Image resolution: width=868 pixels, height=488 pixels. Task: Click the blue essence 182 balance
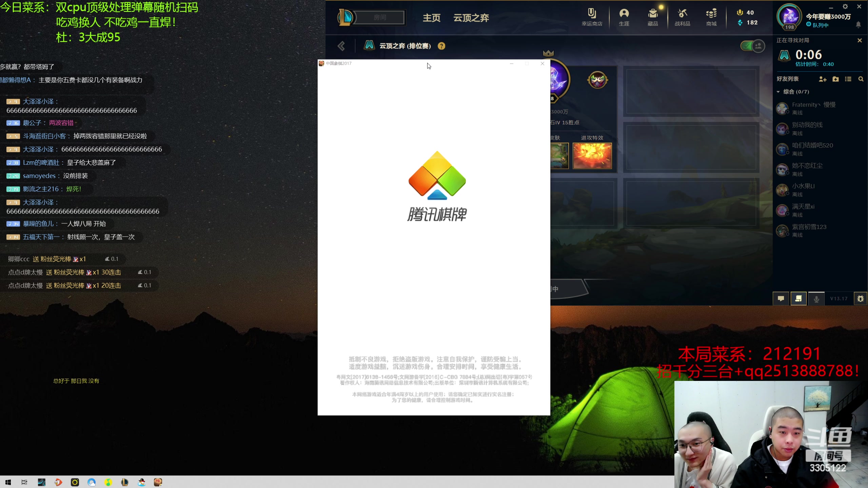[x=748, y=23]
